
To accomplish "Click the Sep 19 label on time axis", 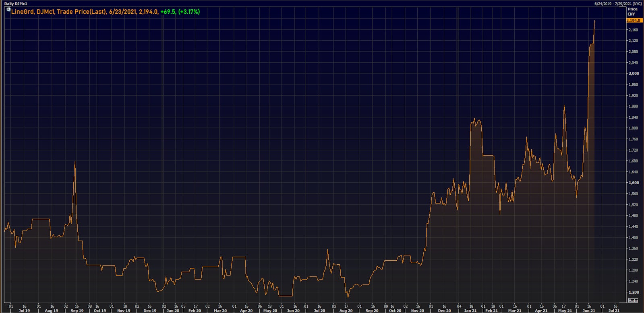I will (77, 311).
